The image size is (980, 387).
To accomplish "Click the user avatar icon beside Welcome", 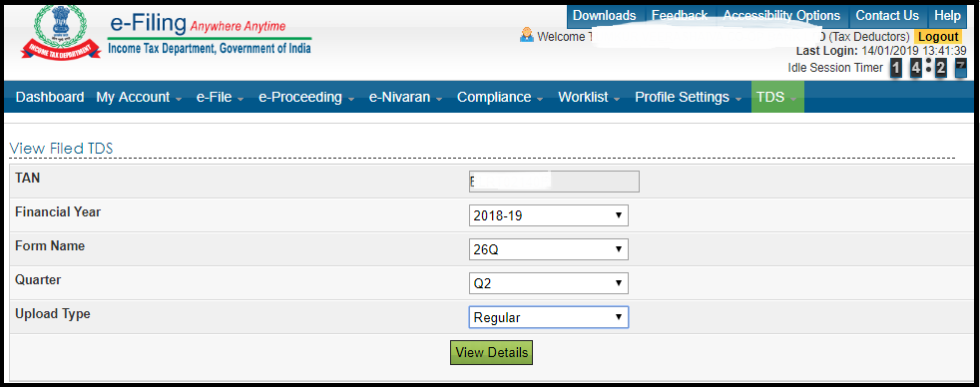I will tap(526, 36).
